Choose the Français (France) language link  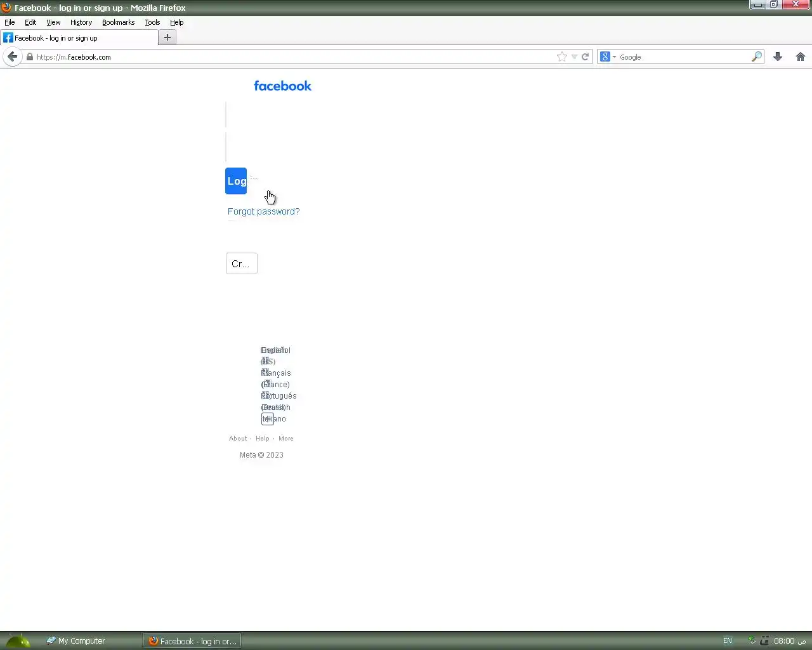click(276, 378)
